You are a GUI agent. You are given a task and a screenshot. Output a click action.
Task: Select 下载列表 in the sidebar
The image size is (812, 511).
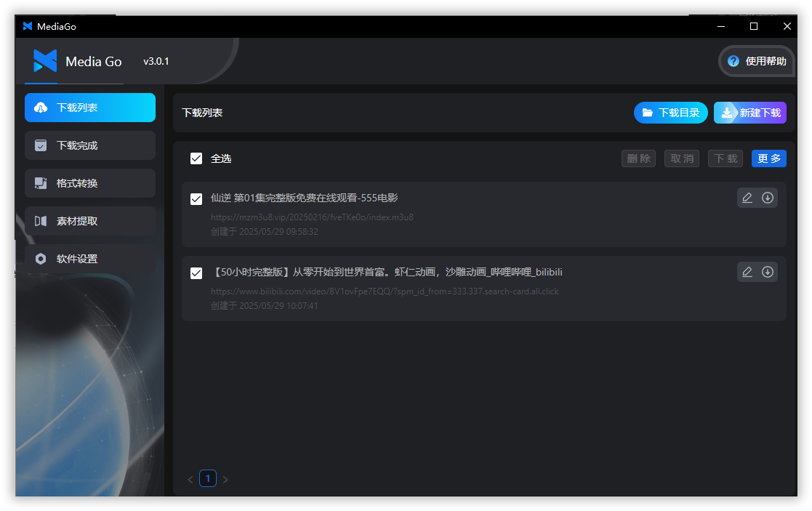coord(90,108)
